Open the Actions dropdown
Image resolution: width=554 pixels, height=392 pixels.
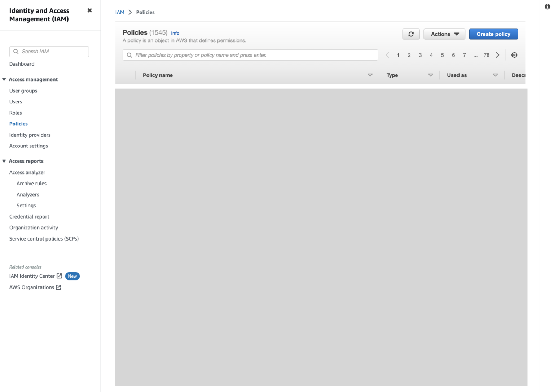[444, 34]
